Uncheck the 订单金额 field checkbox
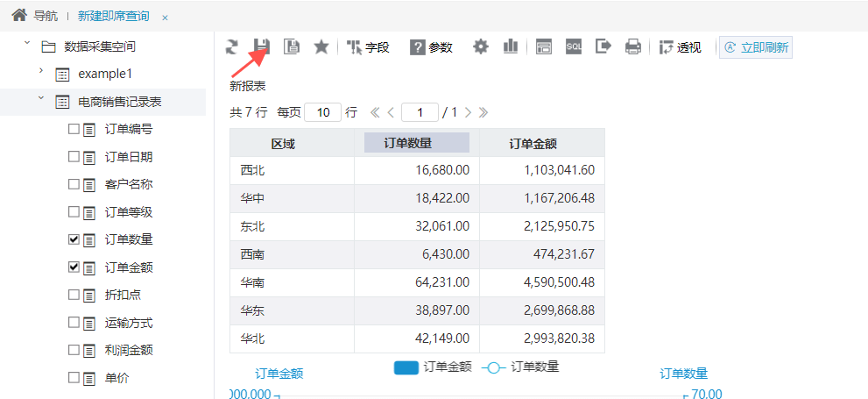This screenshot has width=868, height=399. click(74, 267)
